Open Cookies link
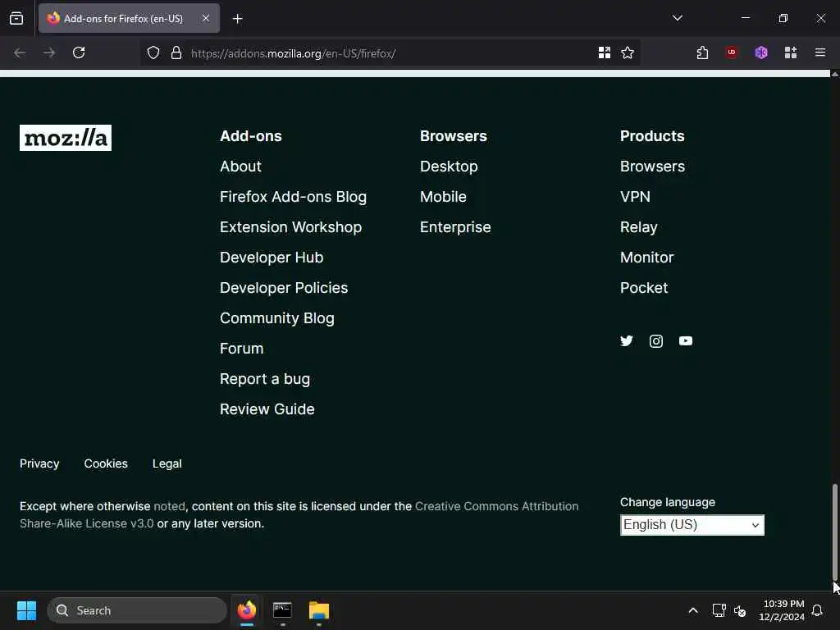840x630 pixels. coord(106,464)
